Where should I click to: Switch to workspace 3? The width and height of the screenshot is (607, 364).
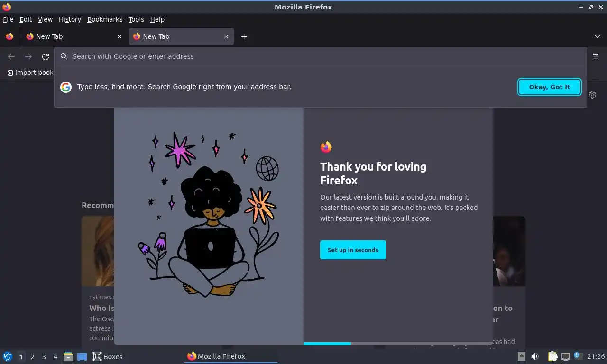click(x=44, y=357)
